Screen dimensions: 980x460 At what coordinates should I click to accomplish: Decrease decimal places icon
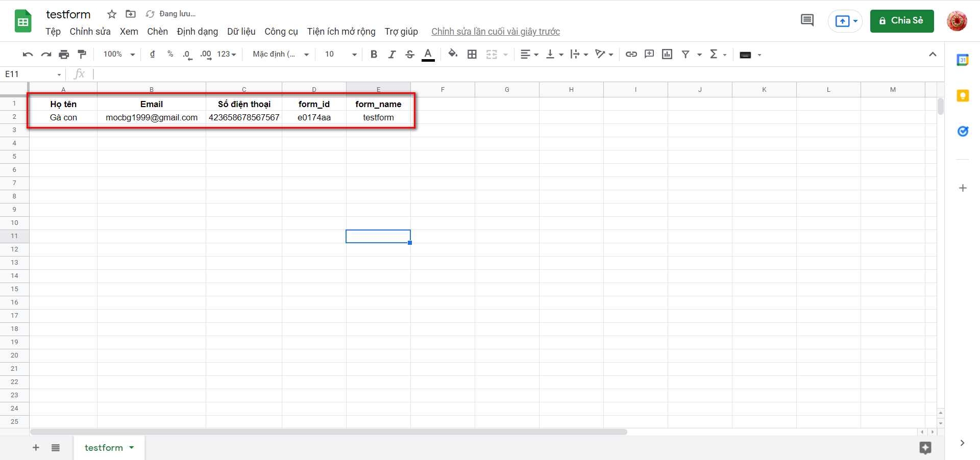pos(187,55)
